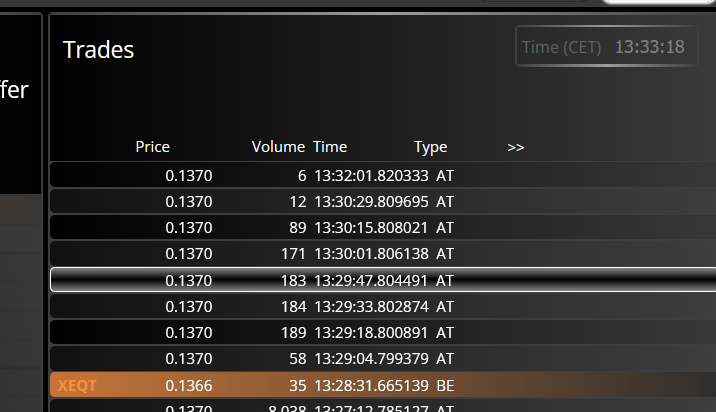This screenshot has height=412, width=716.
Task: Sort trades by the Price column header
Action: point(152,147)
